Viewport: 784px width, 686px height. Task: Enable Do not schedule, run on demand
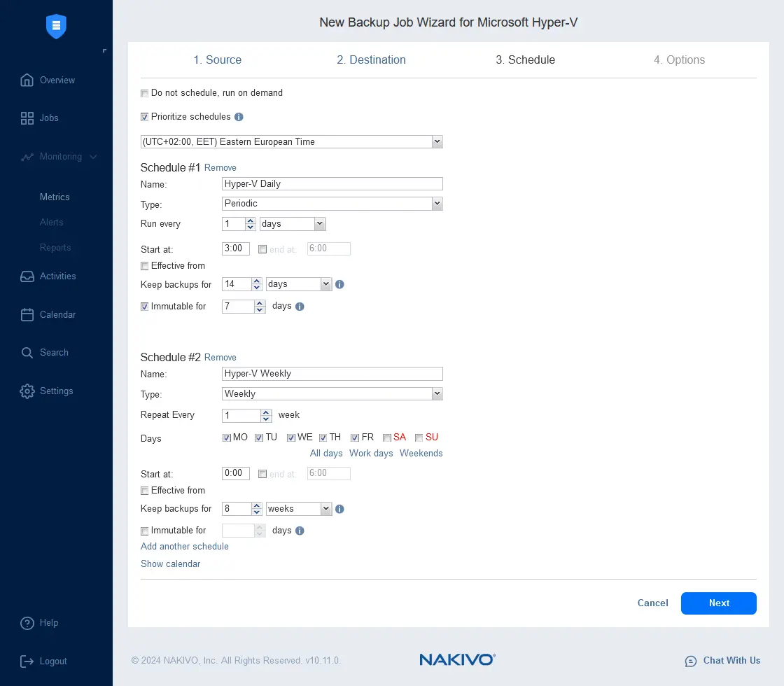[144, 94]
